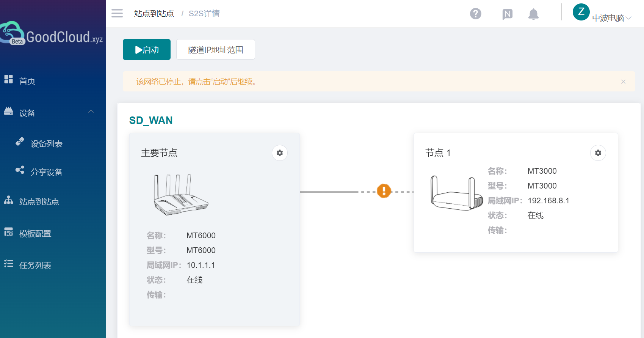Click the orange warning icon on link
The width and height of the screenshot is (644, 338).
tap(384, 191)
